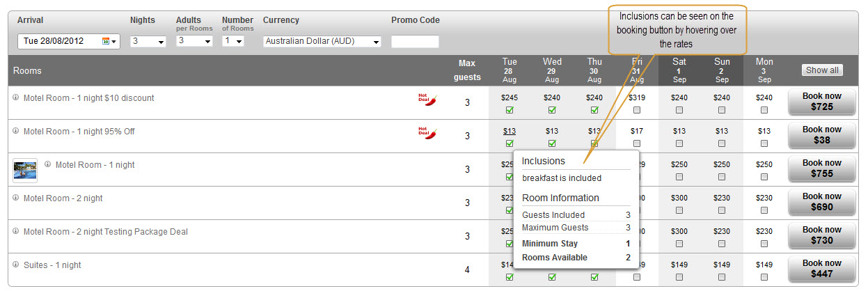The width and height of the screenshot is (868, 298).
Task: Click Book now $725 button
Action: 822,102
